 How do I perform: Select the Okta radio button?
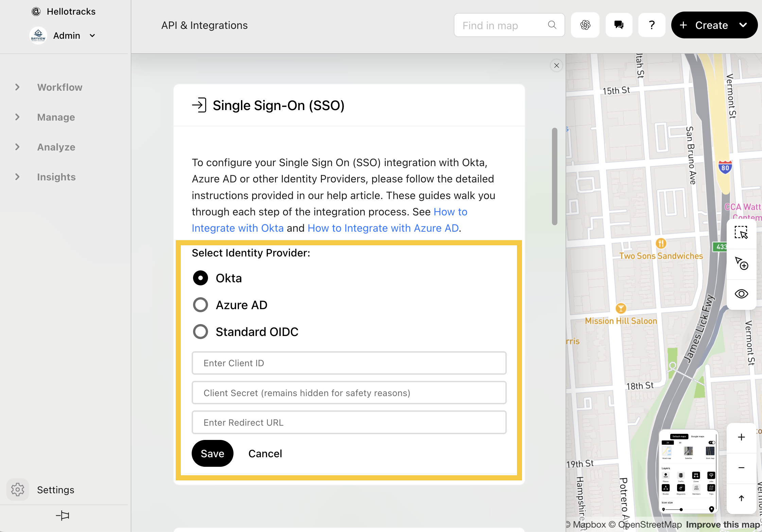click(201, 278)
